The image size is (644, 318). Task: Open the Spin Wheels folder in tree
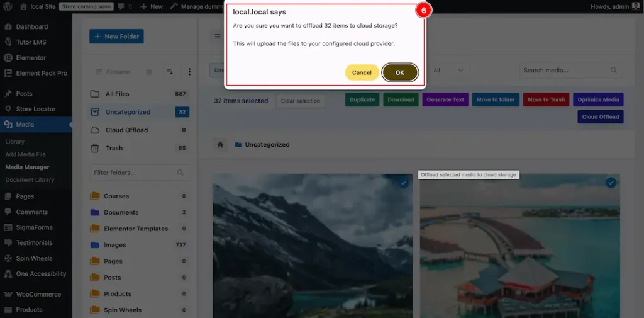click(139, 310)
